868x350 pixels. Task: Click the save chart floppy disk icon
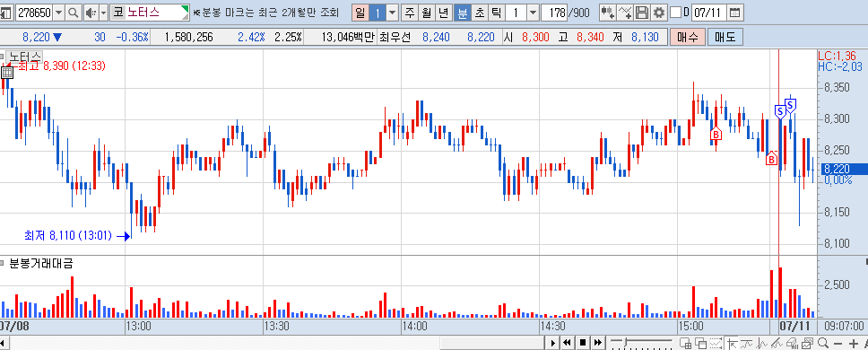[642, 13]
